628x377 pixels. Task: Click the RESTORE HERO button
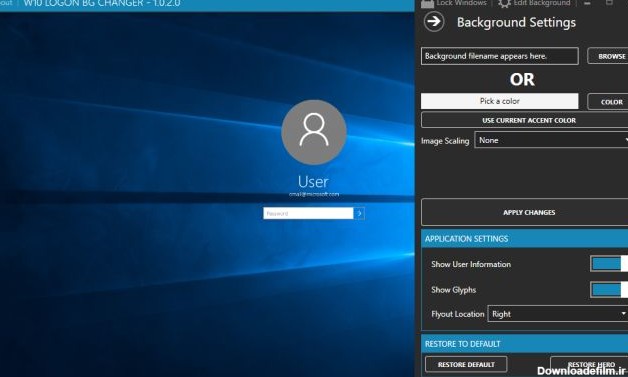[x=589, y=365]
